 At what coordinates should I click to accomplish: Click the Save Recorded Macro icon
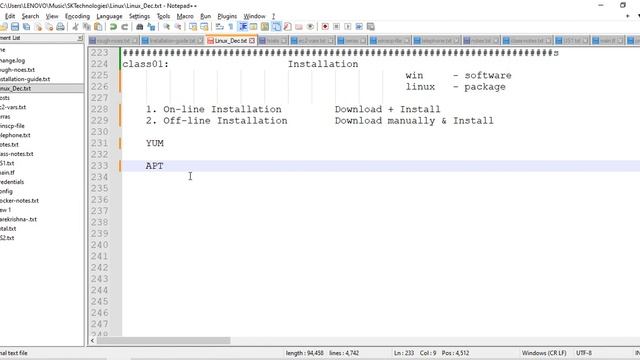pos(371,27)
